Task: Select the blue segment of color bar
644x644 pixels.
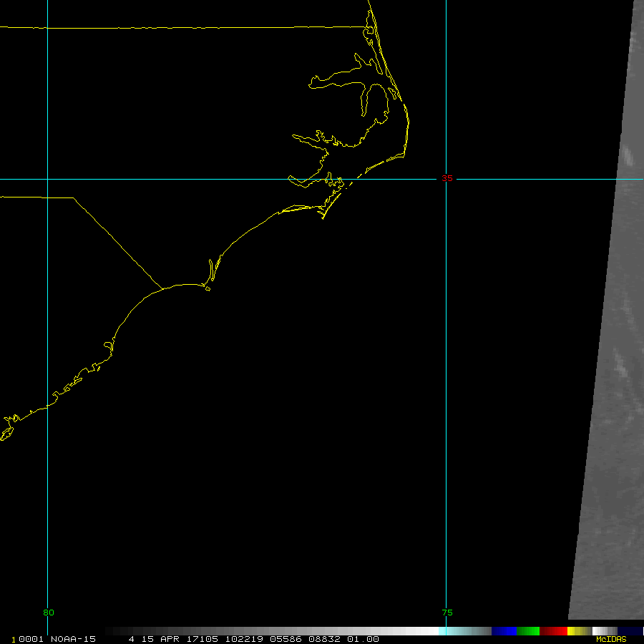Action: point(504,631)
